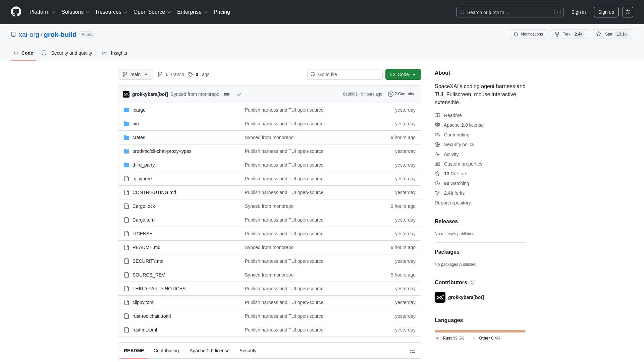The image size is (644, 362).
Task: Click Report repository link
Action: (452, 203)
